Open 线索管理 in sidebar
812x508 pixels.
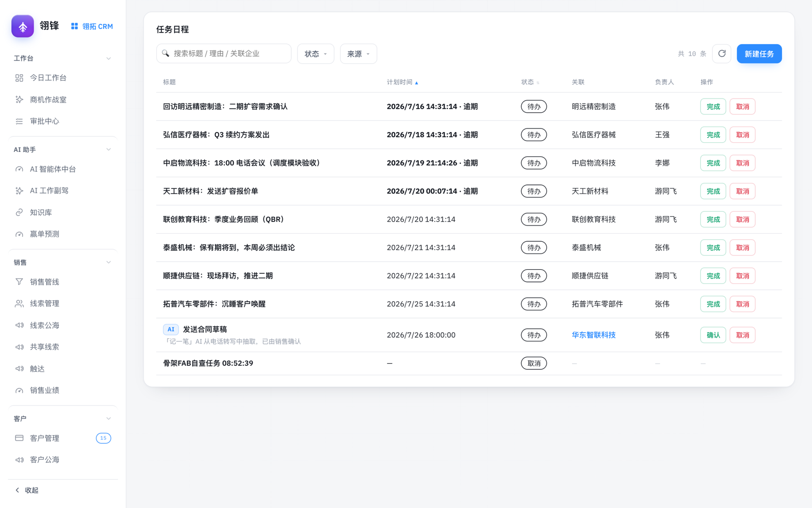pos(63,303)
